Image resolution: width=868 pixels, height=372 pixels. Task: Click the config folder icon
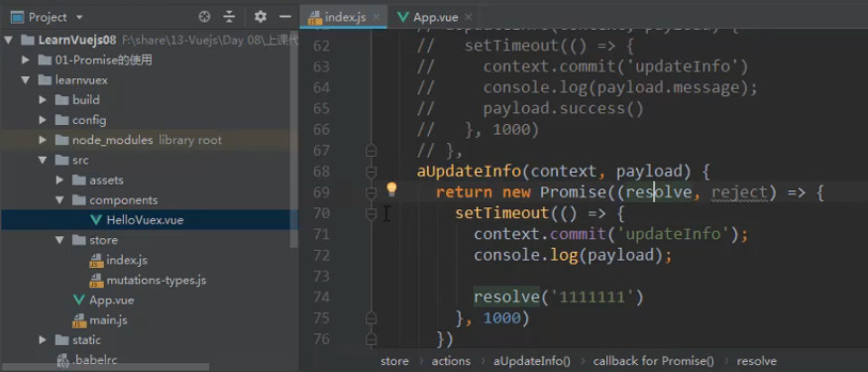click(x=62, y=120)
